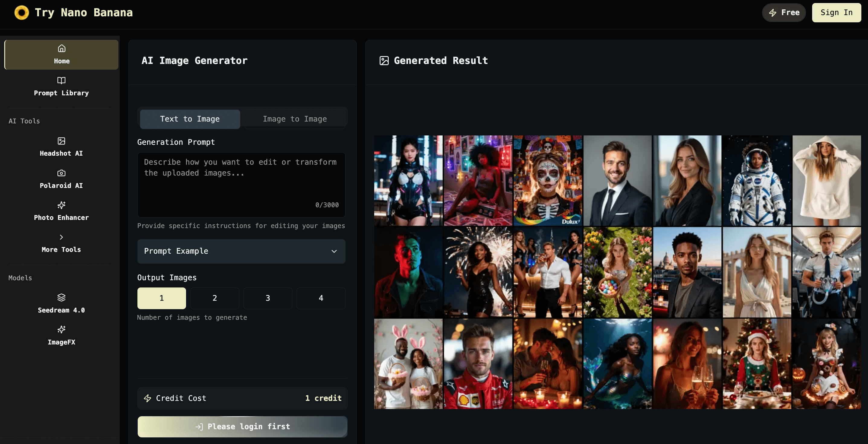This screenshot has height=444, width=868.
Task: Set output images to 2
Action: [x=214, y=298]
